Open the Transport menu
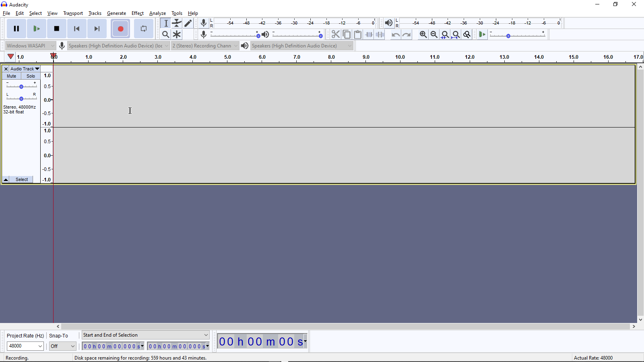Viewport: 644px width, 362px height. pyautogui.click(x=73, y=13)
